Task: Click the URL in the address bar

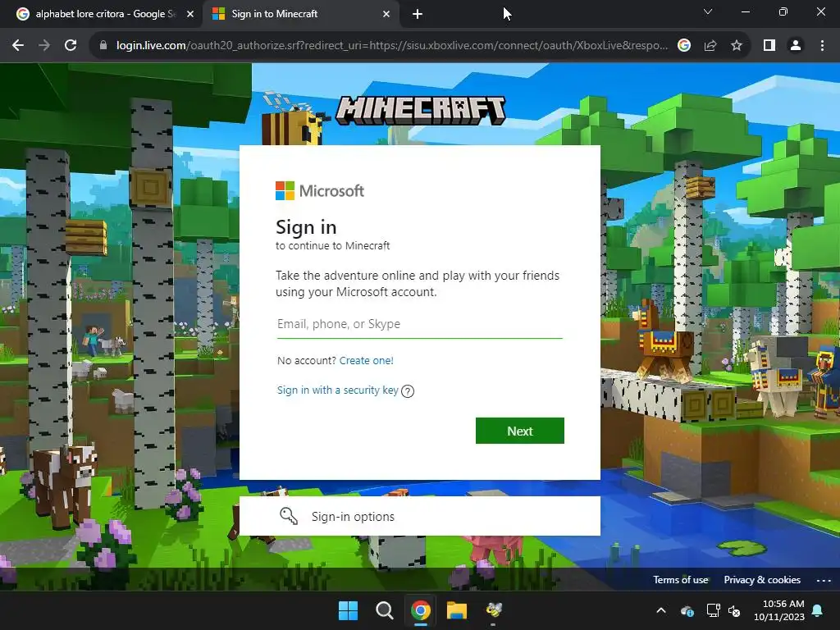Action: (x=392, y=46)
